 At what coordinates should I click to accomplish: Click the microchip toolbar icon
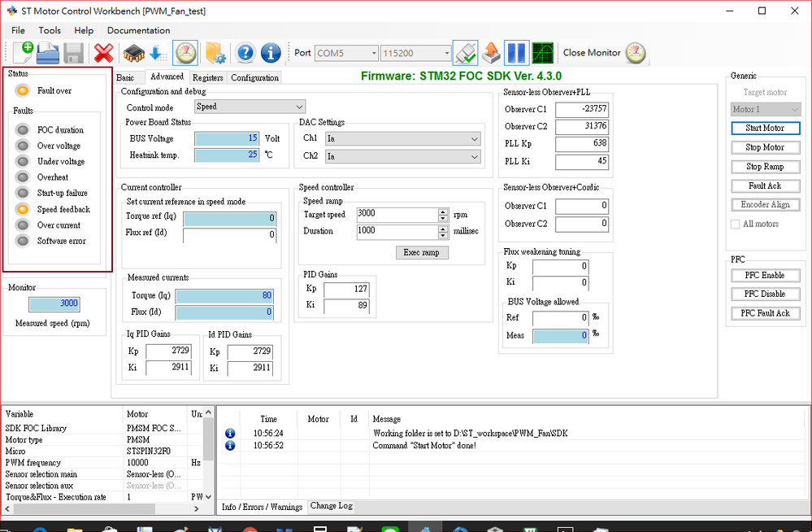[x=133, y=53]
